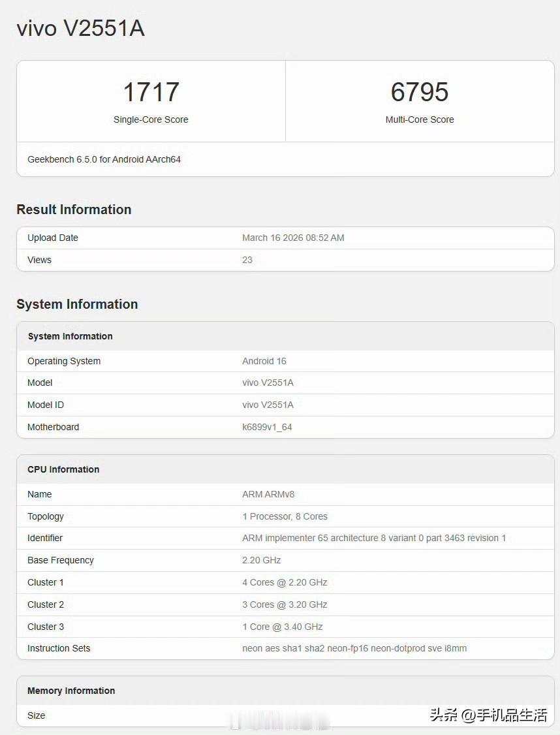Viewport: 560px width, 735px height.
Task: Click the Model row label
Action: [x=40, y=383]
